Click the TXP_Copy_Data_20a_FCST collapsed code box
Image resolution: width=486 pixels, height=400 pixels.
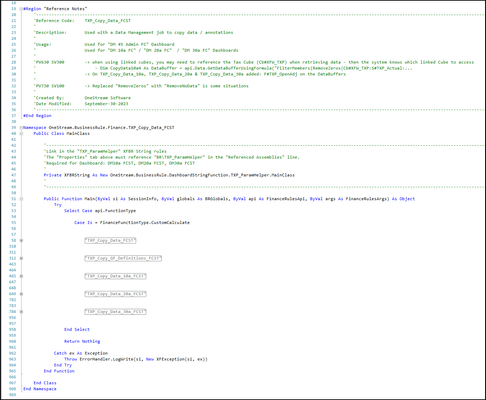click(x=115, y=294)
